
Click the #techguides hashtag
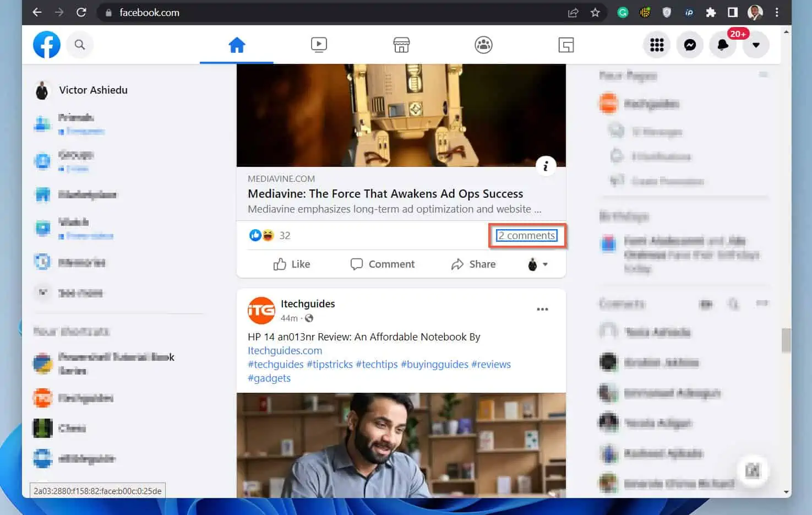275,365
